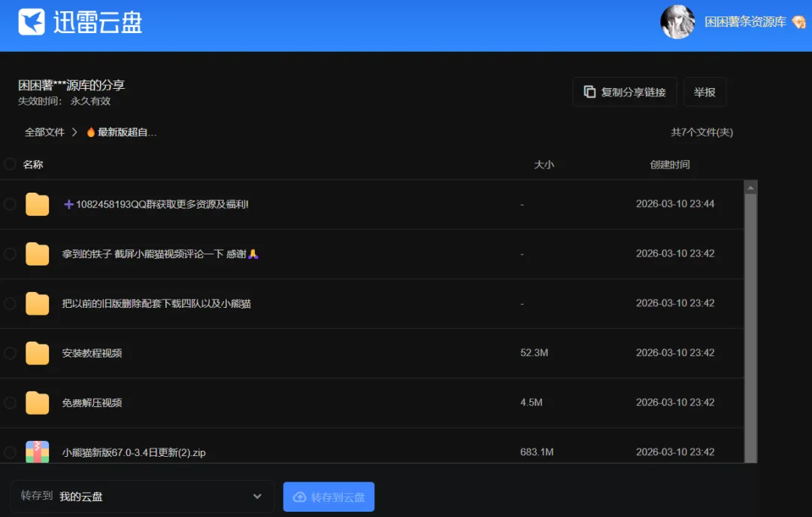
Task: Select checkbox for 1082458193QQ群 folder
Action: coord(10,204)
